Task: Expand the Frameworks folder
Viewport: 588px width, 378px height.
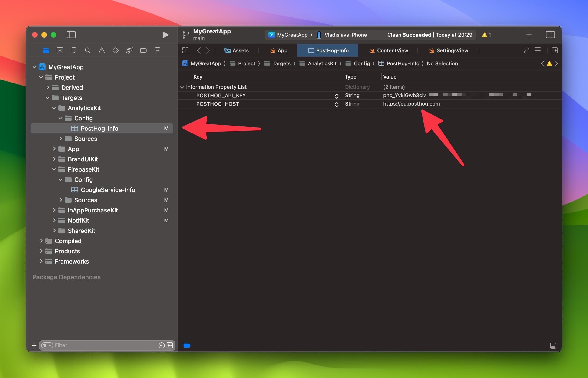Action: click(x=41, y=261)
